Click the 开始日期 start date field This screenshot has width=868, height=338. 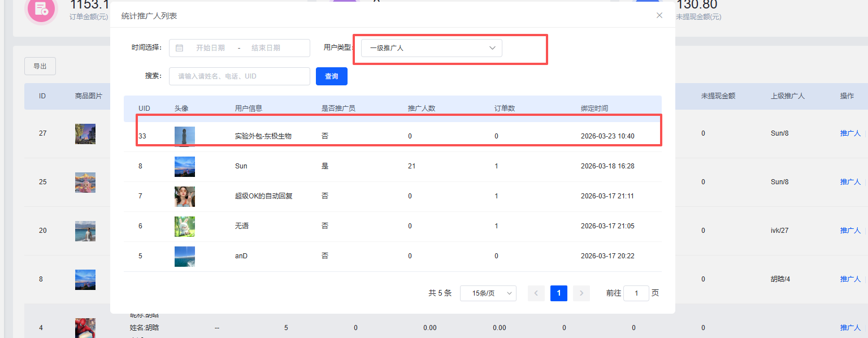[210, 48]
